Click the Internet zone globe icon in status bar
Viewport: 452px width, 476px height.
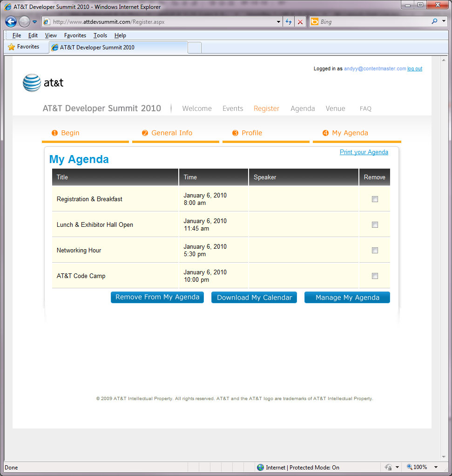point(260,467)
